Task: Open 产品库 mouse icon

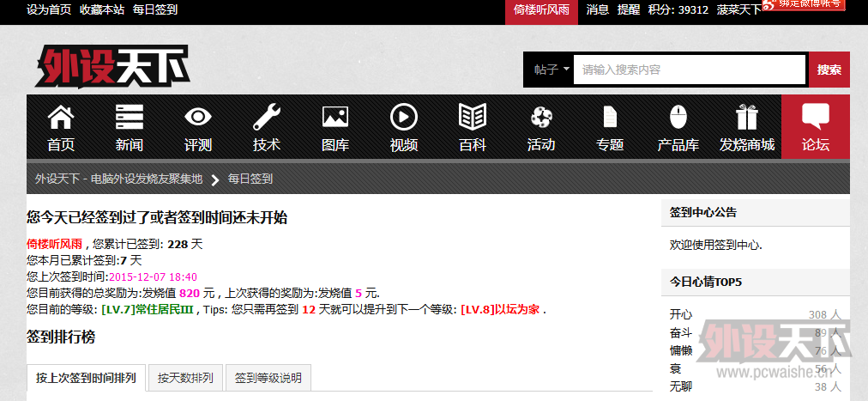Action: click(x=678, y=118)
